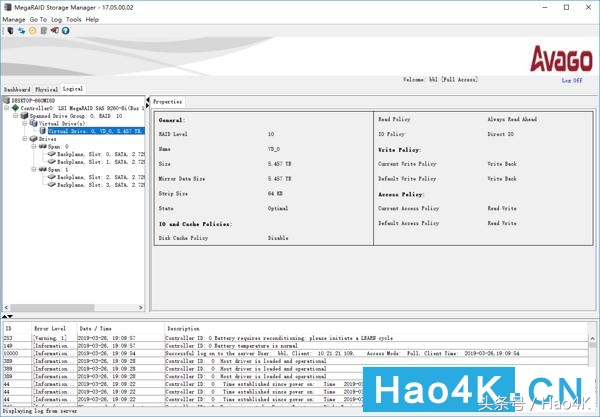Open the Go To menu
Screen dimensions: 600x417
tap(38, 20)
